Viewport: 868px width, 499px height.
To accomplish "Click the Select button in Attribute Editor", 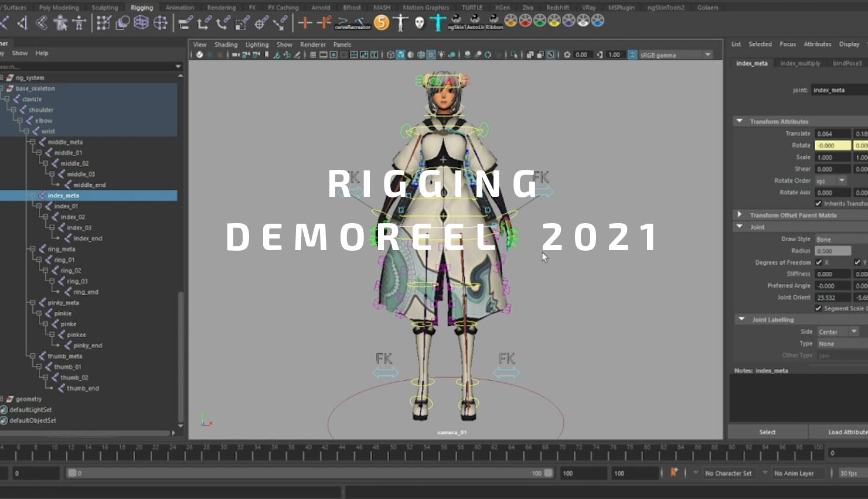I will [767, 432].
